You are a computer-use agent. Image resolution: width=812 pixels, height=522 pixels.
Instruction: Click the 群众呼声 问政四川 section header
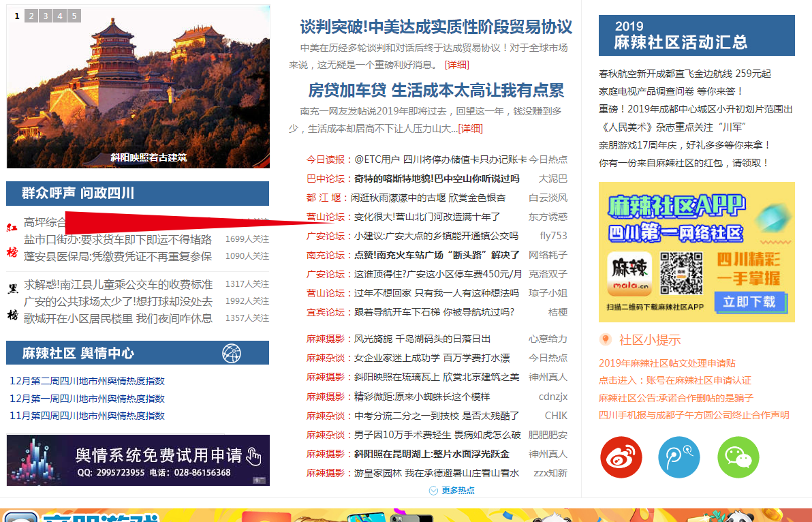coord(78,194)
